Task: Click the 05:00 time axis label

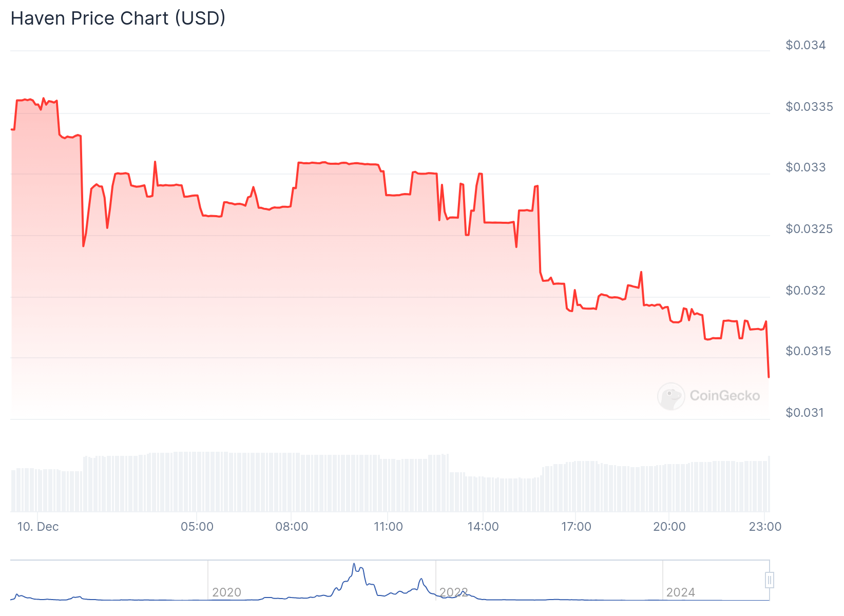Action: click(x=197, y=527)
